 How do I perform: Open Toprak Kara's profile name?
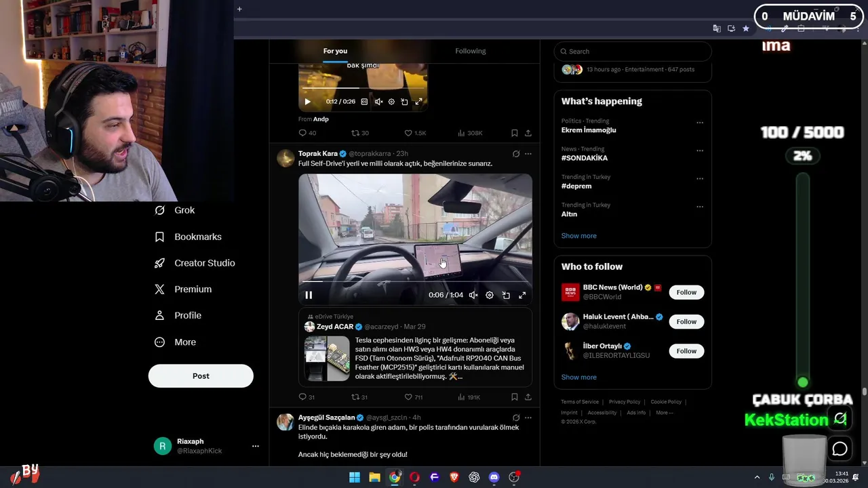coord(317,154)
